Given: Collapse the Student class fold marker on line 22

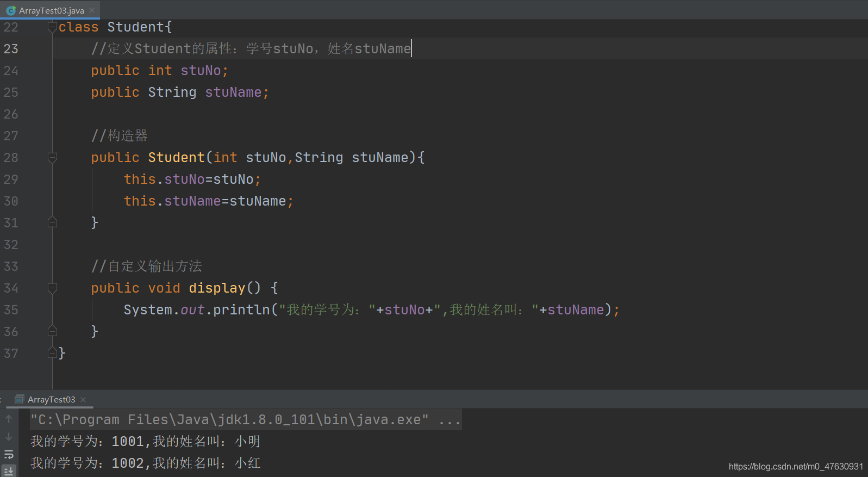Looking at the screenshot, I should pyautogui.click(x=52, y=27).
